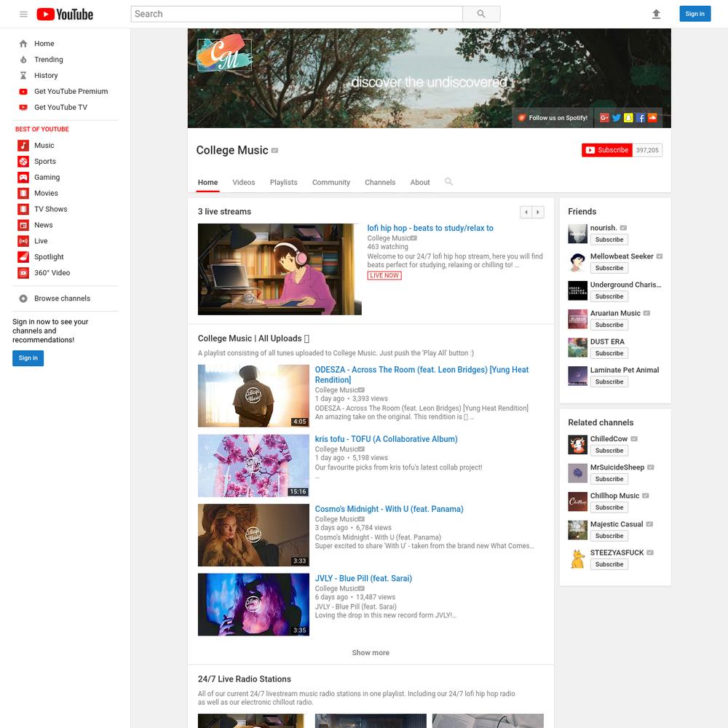This screenshot has width=728, height=728.
Task: Open Cosmo's Midnight - With U title link
Action: (x=389, y=509)
